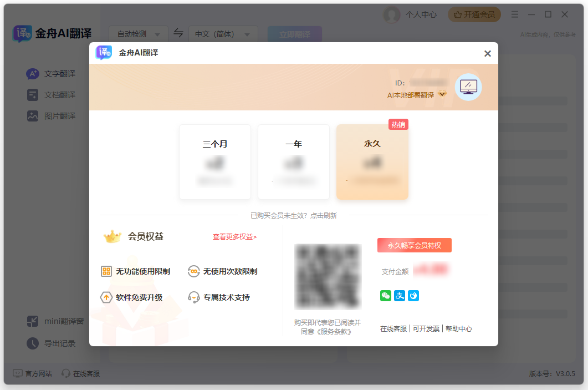Click the swap languages arrows icon
Image resolution: width=588 pixels, height=390 pixels.
tap(178, 33)
